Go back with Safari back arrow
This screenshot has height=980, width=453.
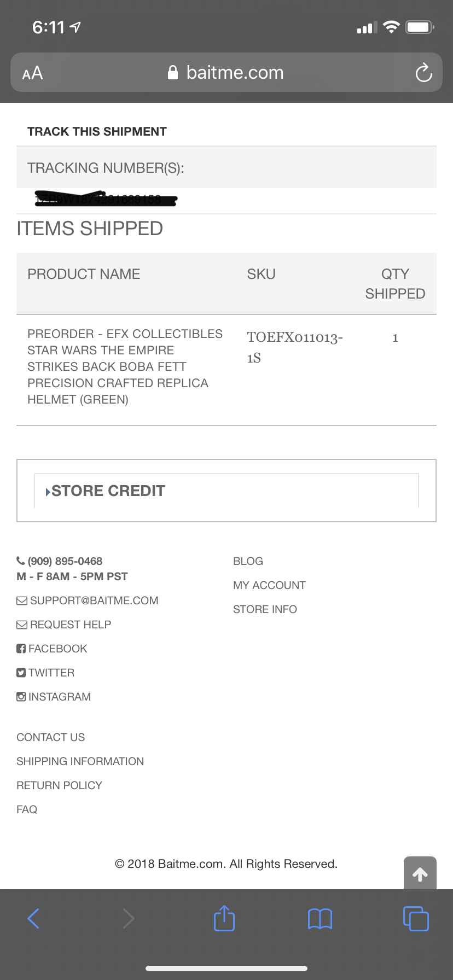[33, 918]
